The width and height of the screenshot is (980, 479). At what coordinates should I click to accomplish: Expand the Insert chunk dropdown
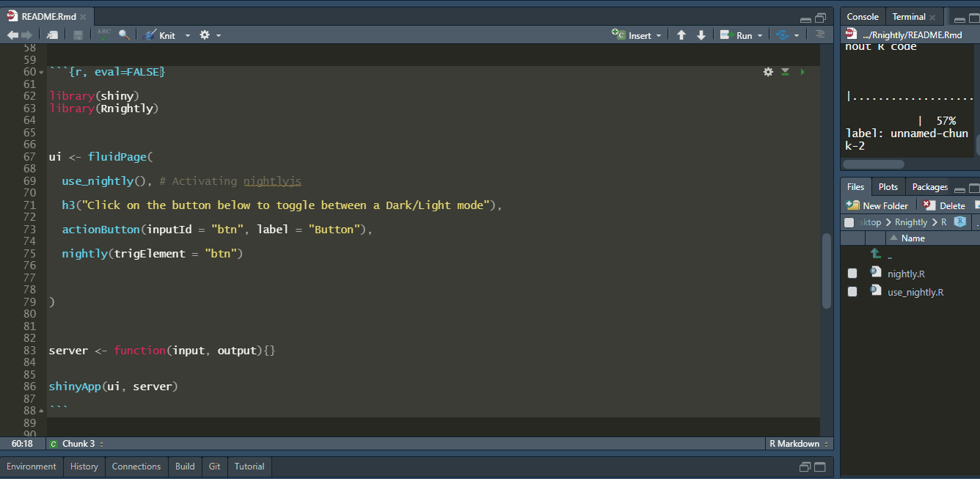(x=658, y=35)
